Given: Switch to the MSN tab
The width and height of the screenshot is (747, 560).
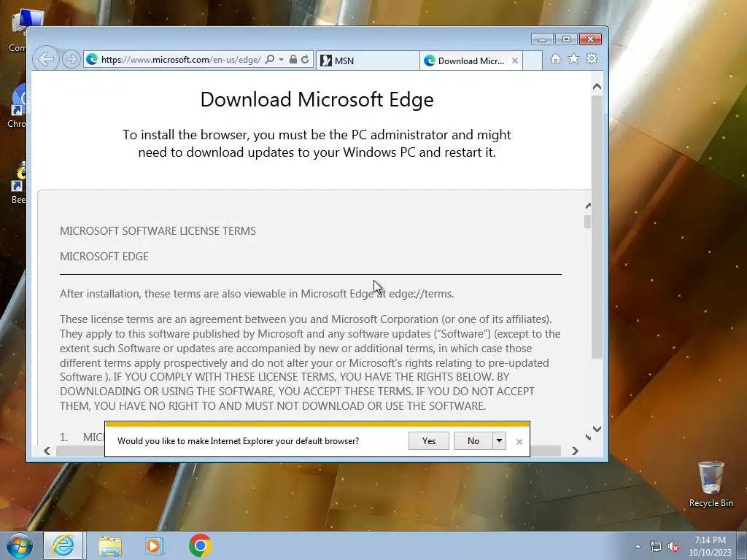Looking at the screenshot, I should [368, 61].
